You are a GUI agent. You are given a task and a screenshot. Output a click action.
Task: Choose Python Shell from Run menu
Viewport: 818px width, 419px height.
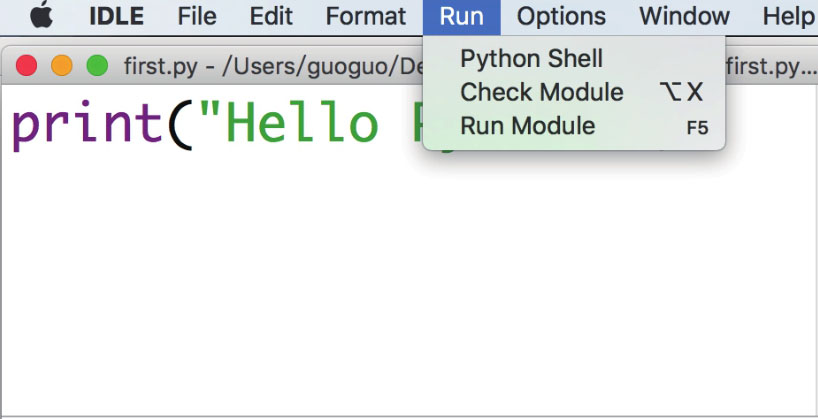coord(574,58)
